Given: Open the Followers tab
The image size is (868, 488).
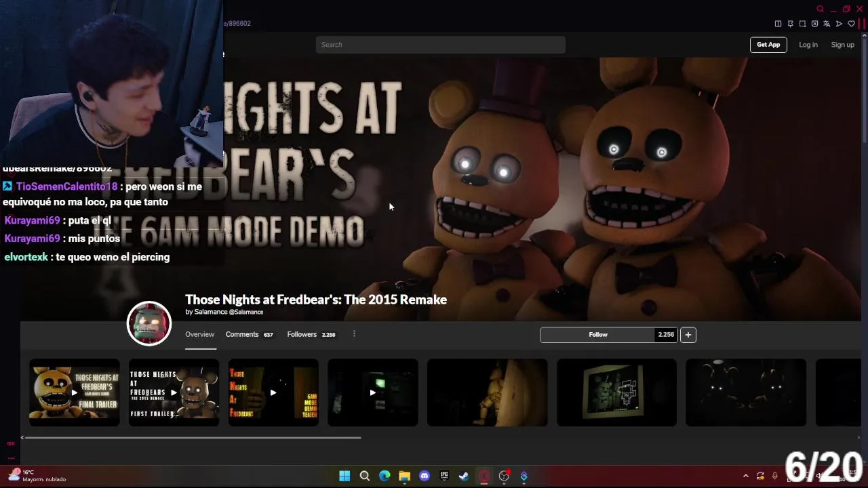Looking at the screenshot, I should click(311, 334).
